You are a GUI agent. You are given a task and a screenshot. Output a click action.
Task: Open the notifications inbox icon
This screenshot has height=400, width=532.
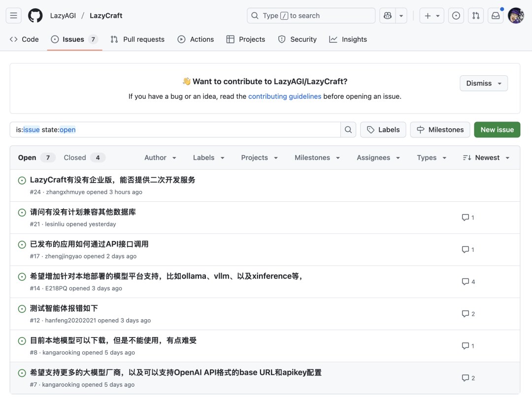click(496, 16)
